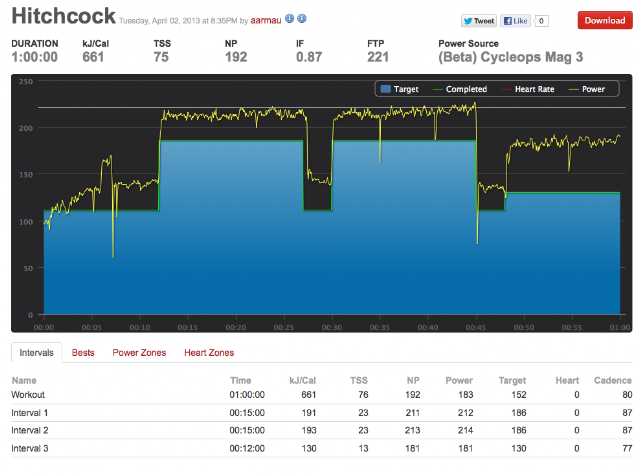Click the Target column header in table

point(512,380)
